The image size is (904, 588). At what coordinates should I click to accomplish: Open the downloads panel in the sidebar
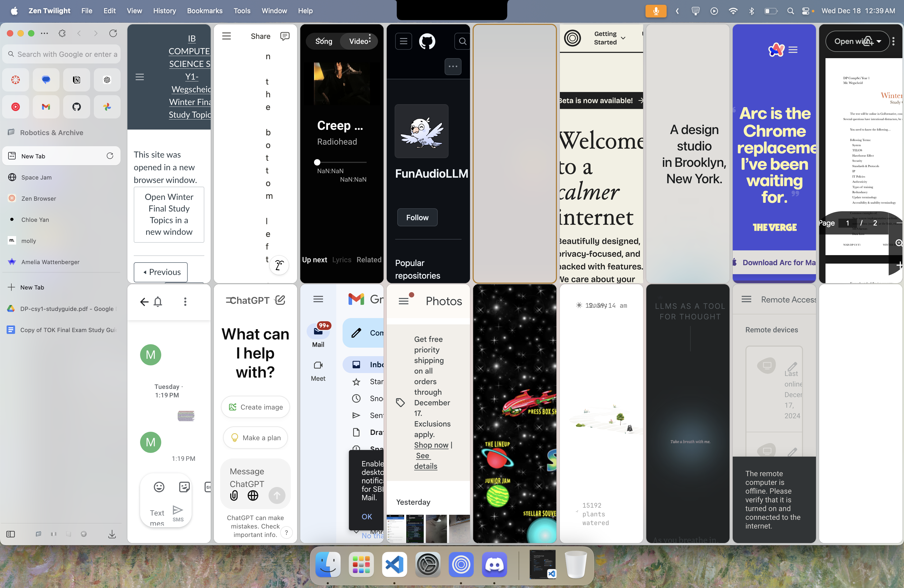pyautogui.click(x=112, y=534)
